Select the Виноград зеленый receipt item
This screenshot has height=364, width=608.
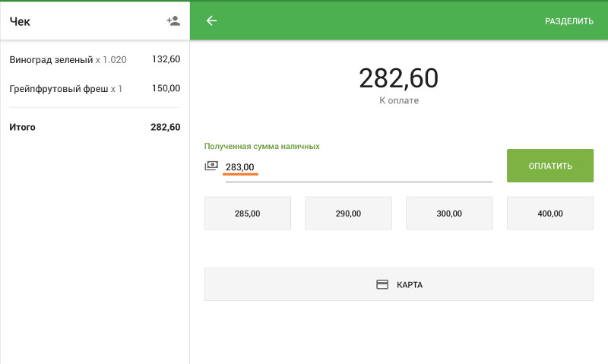tap(68, 59)
